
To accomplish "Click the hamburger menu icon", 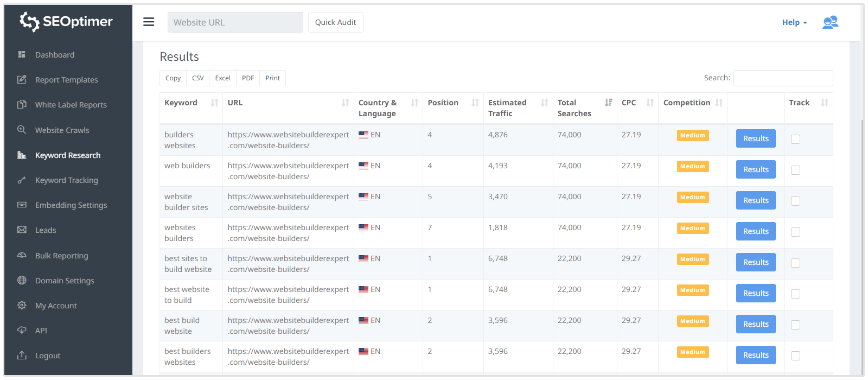I will click(x=149, y=22).
